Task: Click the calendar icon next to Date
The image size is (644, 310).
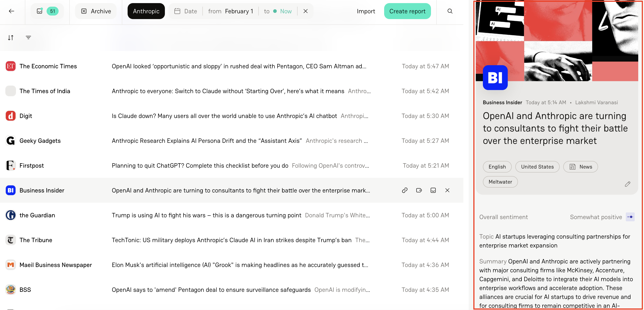Action: (177, 11)
